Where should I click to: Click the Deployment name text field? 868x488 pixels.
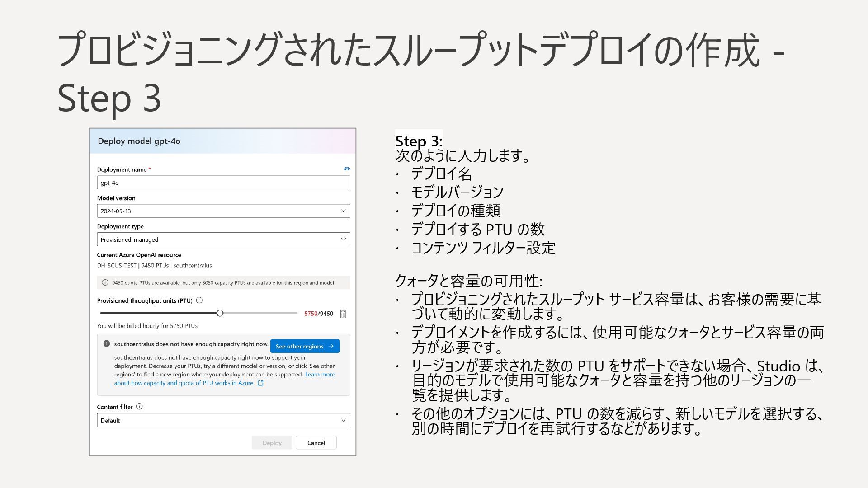[x=223, y=183]
